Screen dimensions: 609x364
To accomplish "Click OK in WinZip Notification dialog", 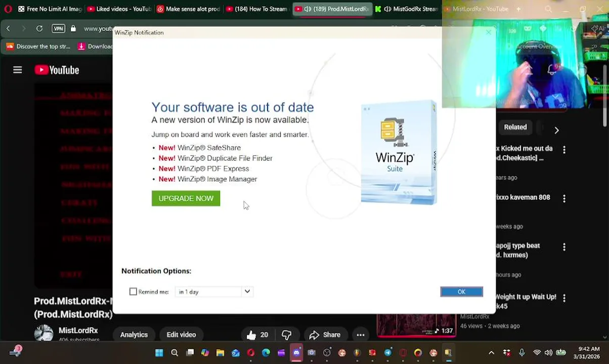I will (461, 292).
